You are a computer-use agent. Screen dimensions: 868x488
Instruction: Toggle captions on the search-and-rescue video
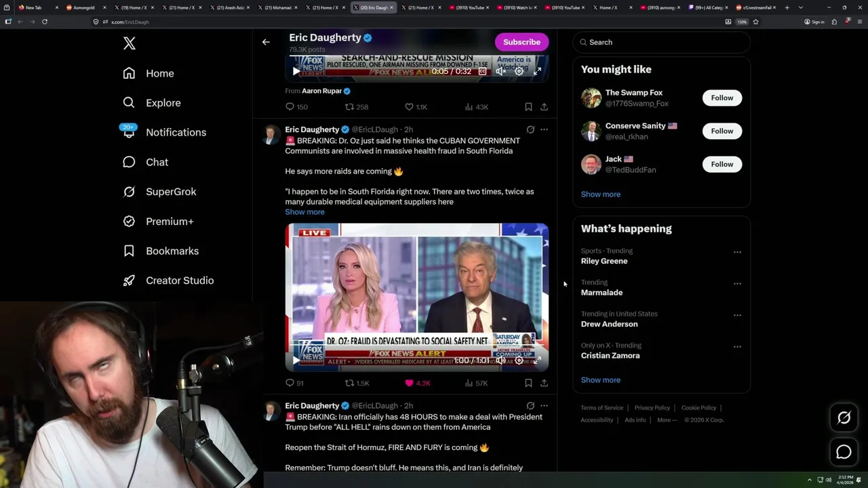[482, 71]
